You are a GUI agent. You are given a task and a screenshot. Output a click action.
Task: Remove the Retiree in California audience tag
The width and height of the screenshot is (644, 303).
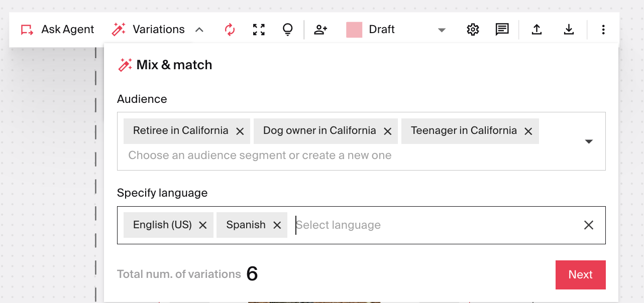coord(240,130)
